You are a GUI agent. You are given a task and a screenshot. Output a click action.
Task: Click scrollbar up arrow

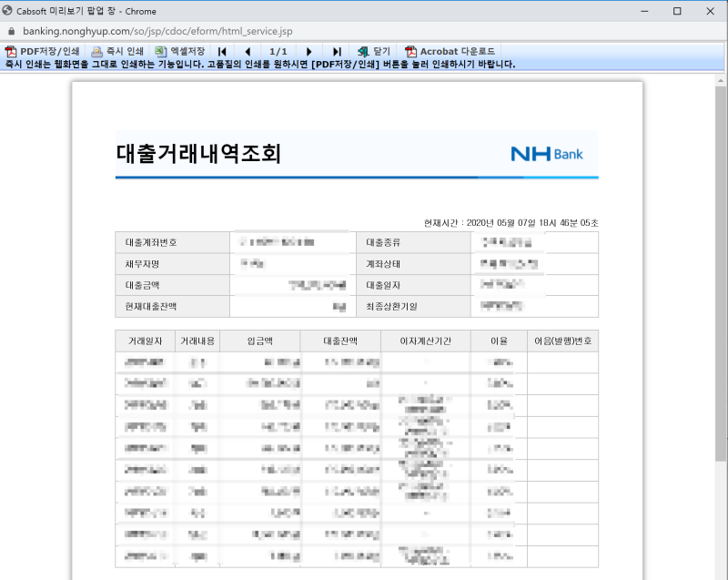coord(721,81)
